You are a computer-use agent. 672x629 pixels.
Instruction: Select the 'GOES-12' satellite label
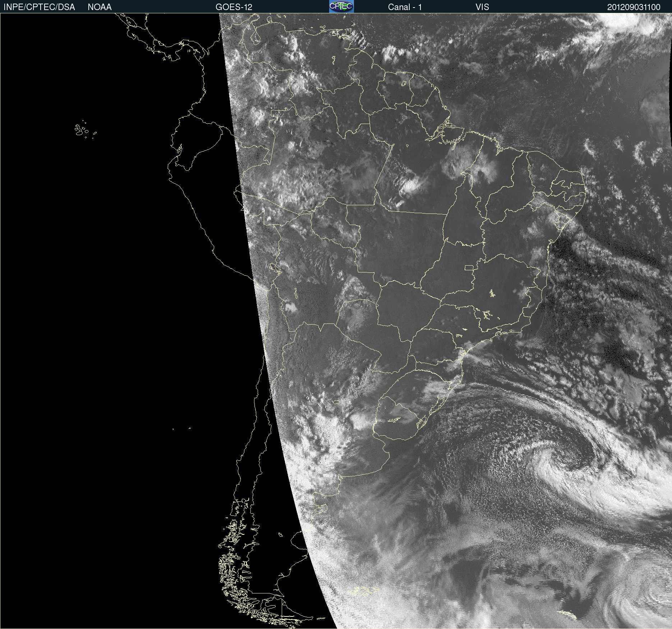point(234,7)
